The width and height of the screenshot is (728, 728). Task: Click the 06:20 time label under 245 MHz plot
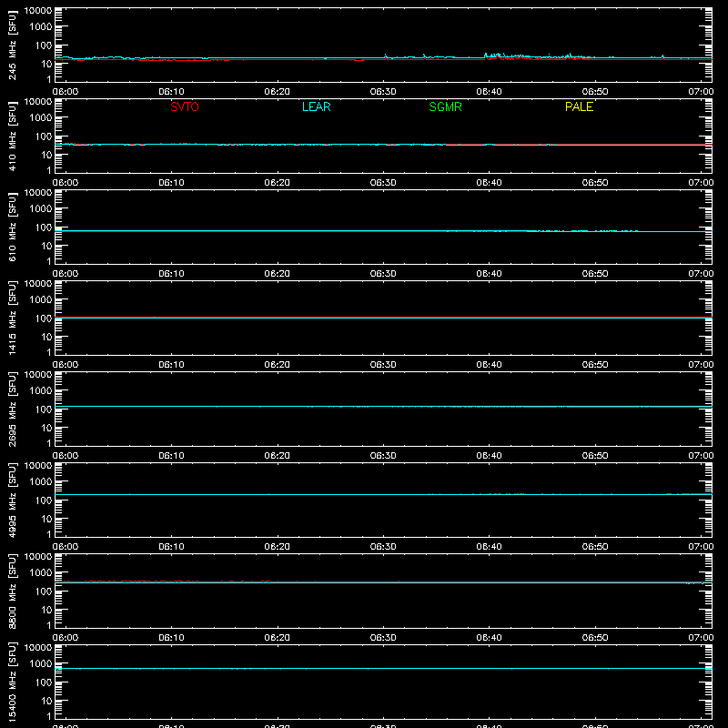(278, 92)
